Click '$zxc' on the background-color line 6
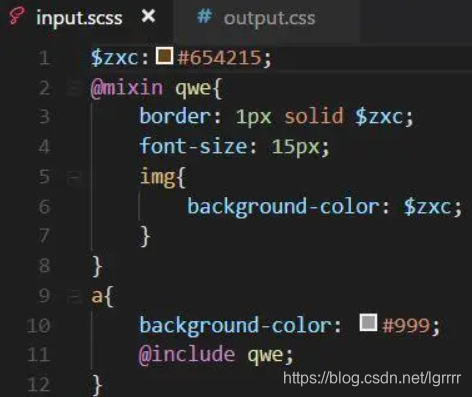The image size is (472, 397). click(428, 207)
